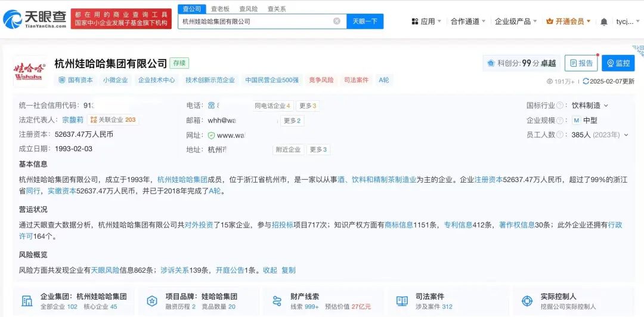Click the crown icon beside 开通会员
The width and height of the screenshot is (644, 317).
550,21
